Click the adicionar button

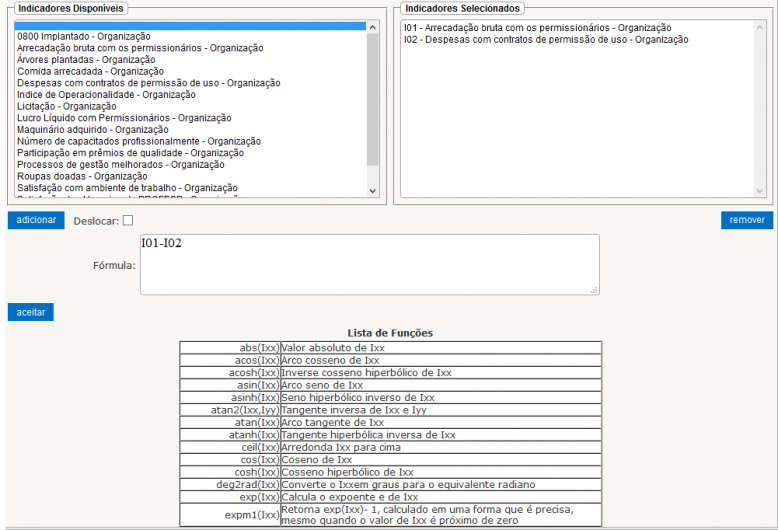click(36, 220)
